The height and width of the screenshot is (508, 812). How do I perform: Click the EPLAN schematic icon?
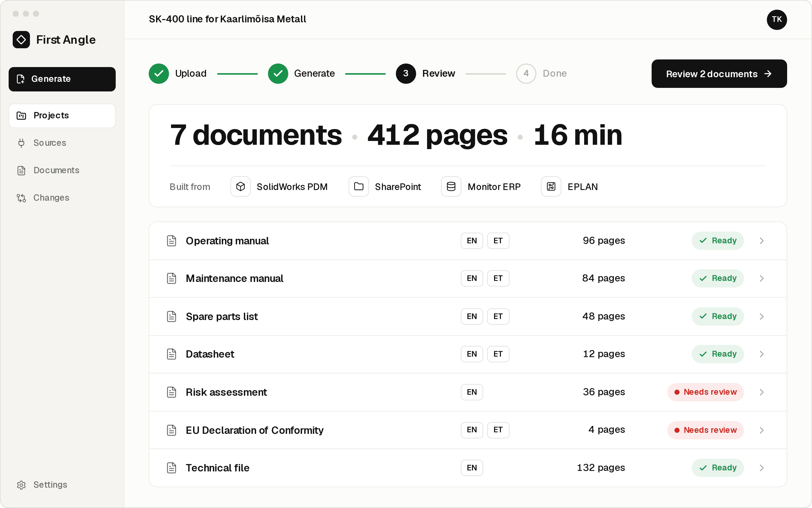[551, 186]
